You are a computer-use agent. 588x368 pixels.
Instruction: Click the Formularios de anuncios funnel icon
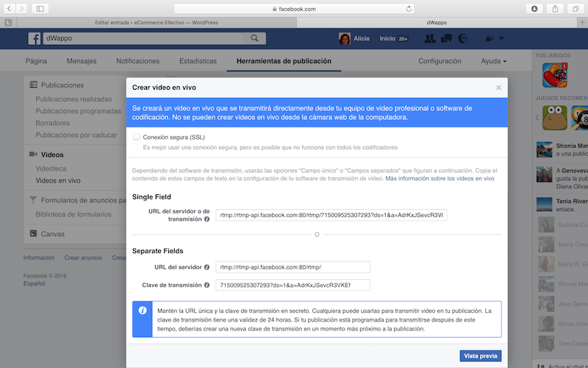(33, 200)
